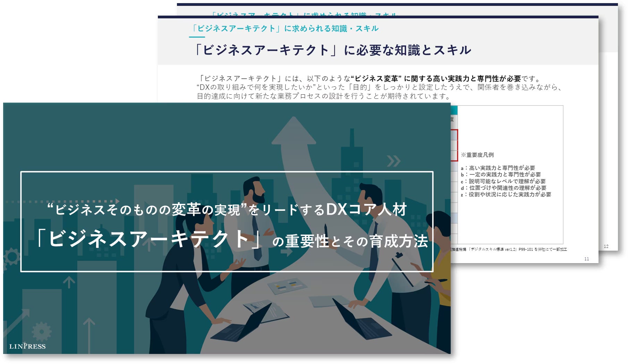
Task: Click the text の重要性とその育成方法
Action: (x=350, y=241)
